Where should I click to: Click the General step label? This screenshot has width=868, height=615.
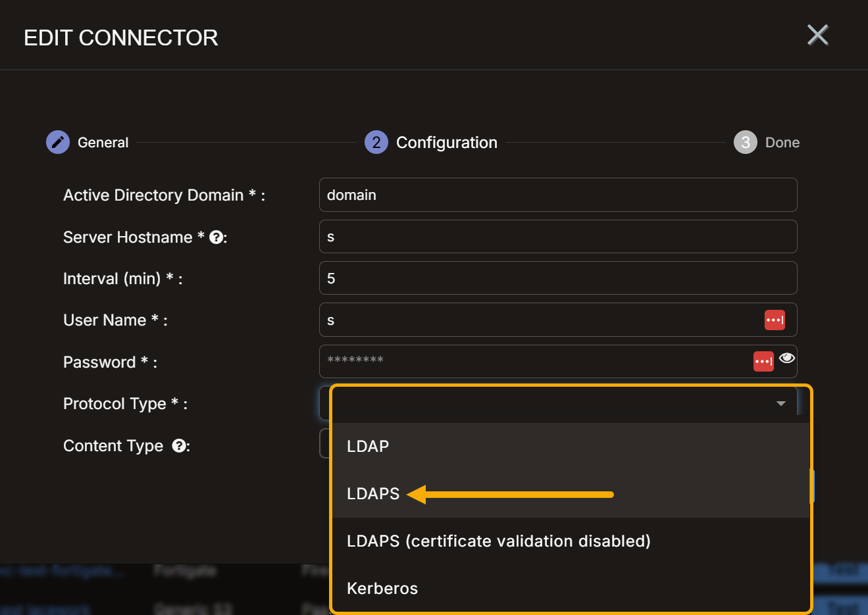[x=103, y=143]
